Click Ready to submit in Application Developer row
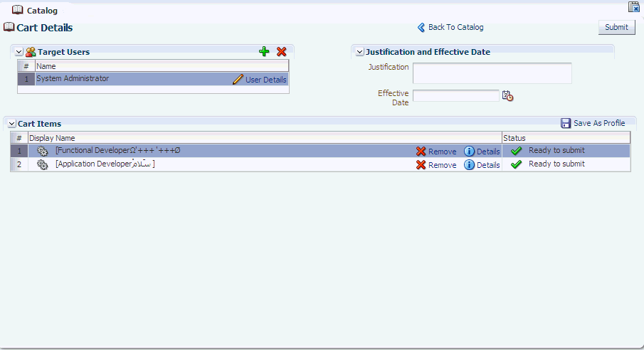This screenshot has width=644, height=350. (556, 164)
